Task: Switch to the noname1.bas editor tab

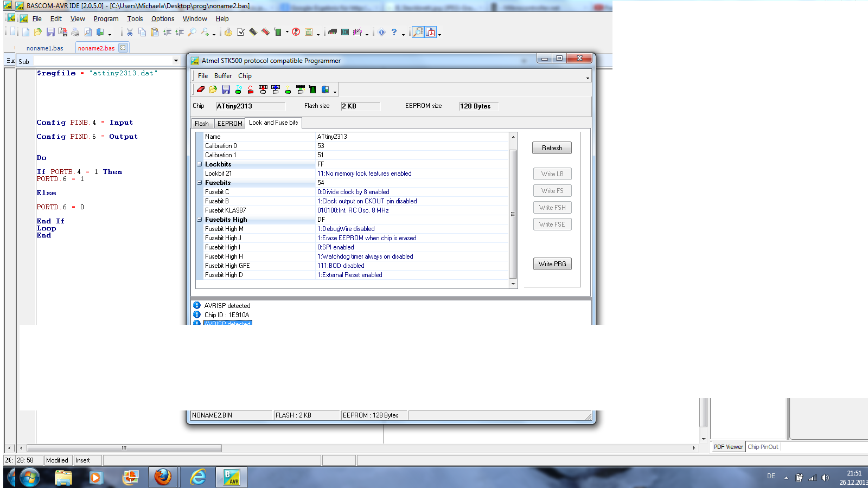Action: (45, 48)
